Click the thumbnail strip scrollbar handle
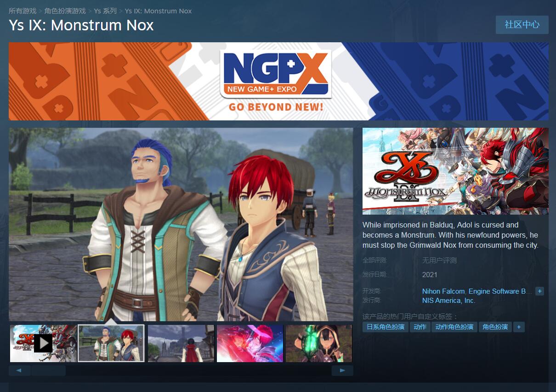This screenshot has width=556, height=392. point(48,371)
